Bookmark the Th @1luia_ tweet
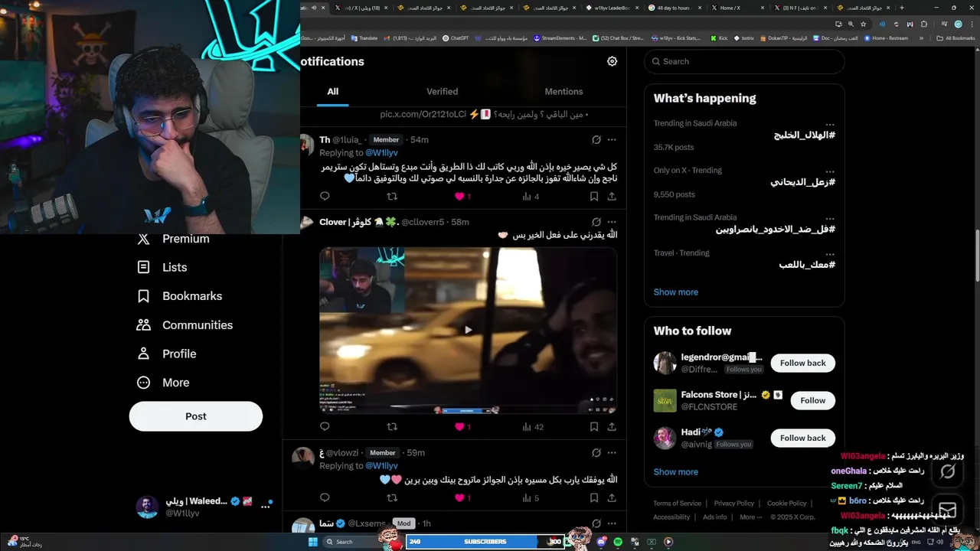Image resolution: width=980 pixels, height=551 pixels. click(x=594, y=197)
